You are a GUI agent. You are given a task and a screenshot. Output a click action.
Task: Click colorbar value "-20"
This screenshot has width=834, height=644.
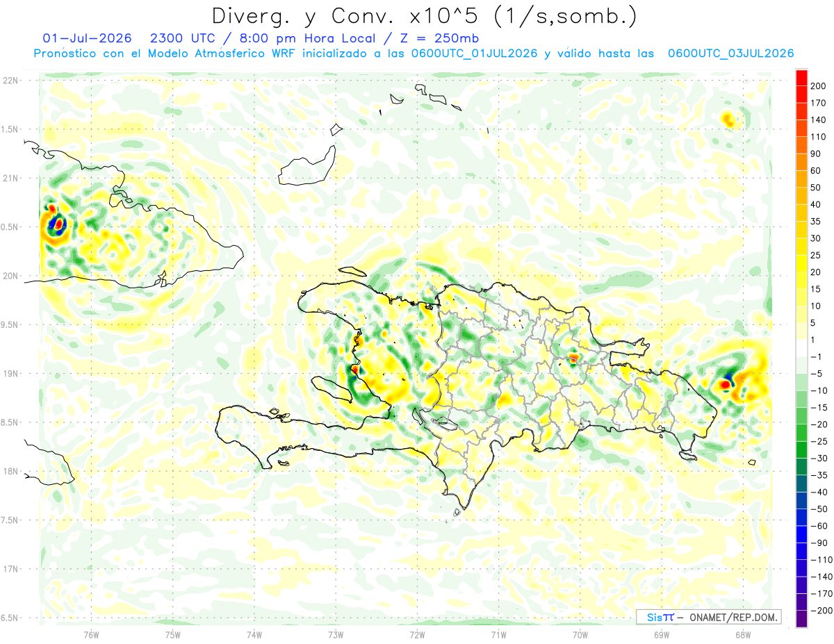(818, 424)
